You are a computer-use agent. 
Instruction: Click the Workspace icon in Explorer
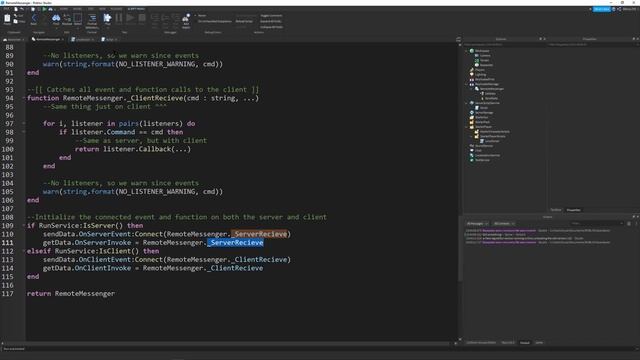tap(472, 51)
